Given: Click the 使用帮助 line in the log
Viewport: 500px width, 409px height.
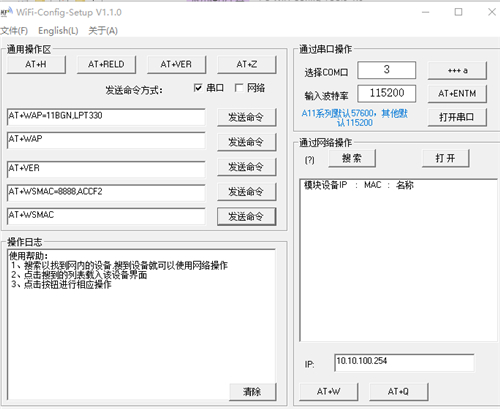Looking at the screenshot, I should [28, 256].
